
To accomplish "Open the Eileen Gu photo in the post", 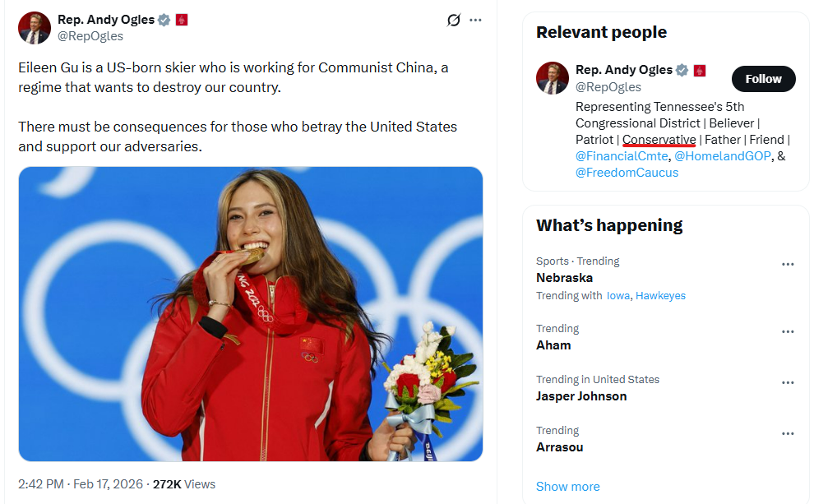I will (x=251, y=314).
